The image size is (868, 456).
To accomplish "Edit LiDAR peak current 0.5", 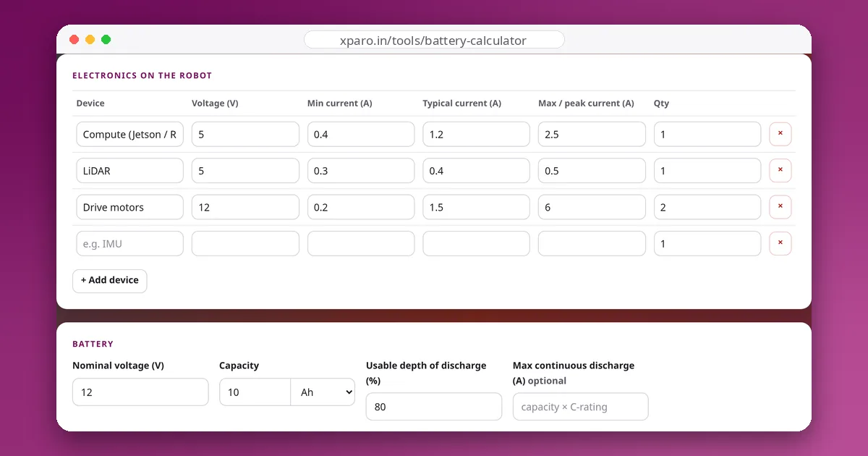I will tap(592, 171).
